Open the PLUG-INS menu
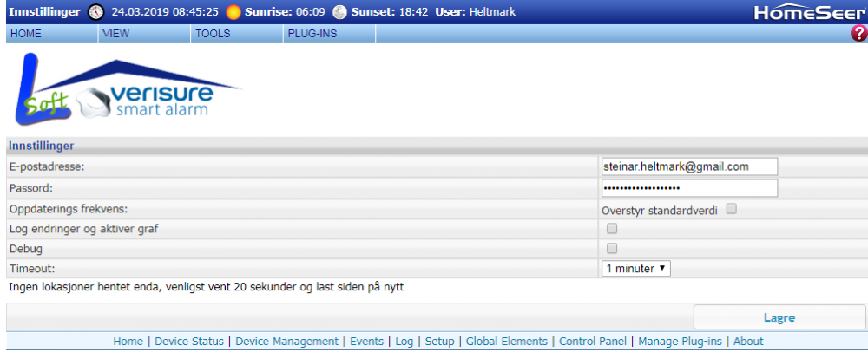 click(x=312, y=34)
